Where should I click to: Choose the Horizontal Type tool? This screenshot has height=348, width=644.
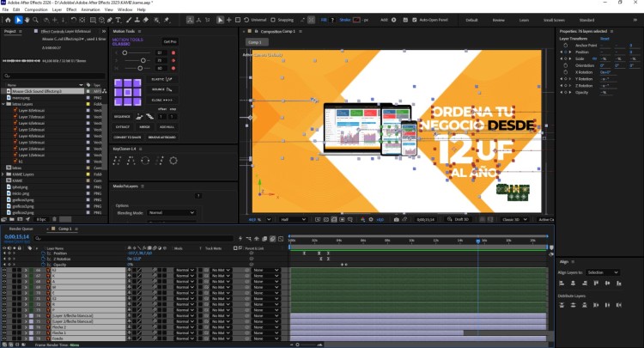pos(118,20)
